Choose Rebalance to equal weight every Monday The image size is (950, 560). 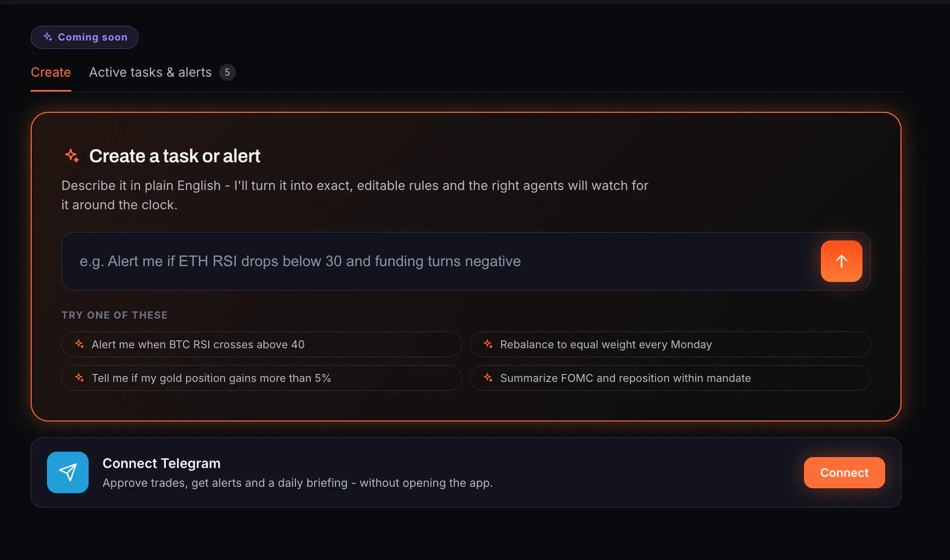pyautogui.click(x=670, y=344)
